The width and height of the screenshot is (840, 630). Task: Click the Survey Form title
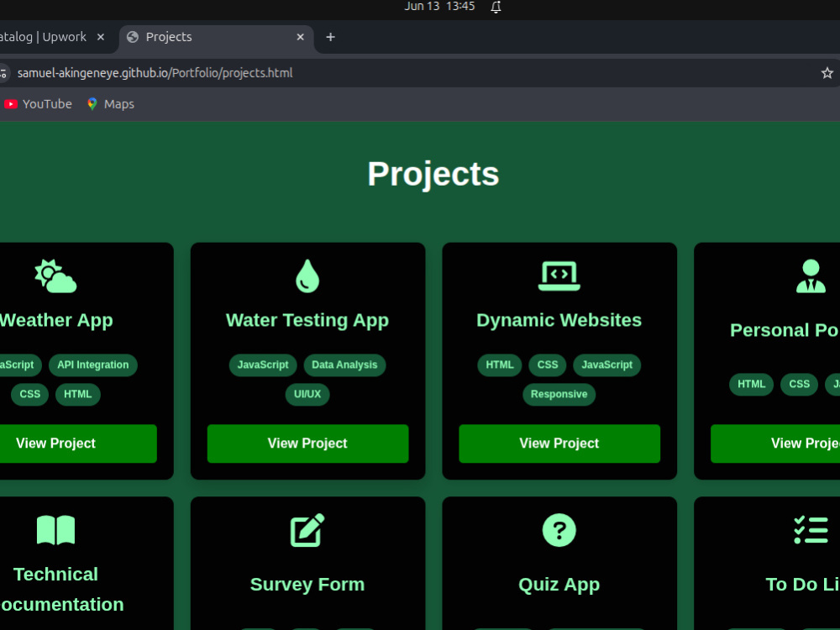pyautogui.click(x=307, y=585)
